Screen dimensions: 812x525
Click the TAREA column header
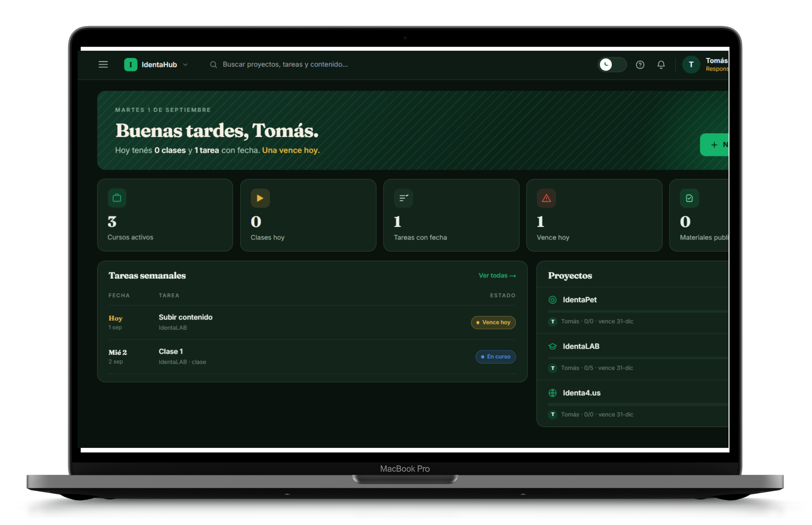coord(169,295)
